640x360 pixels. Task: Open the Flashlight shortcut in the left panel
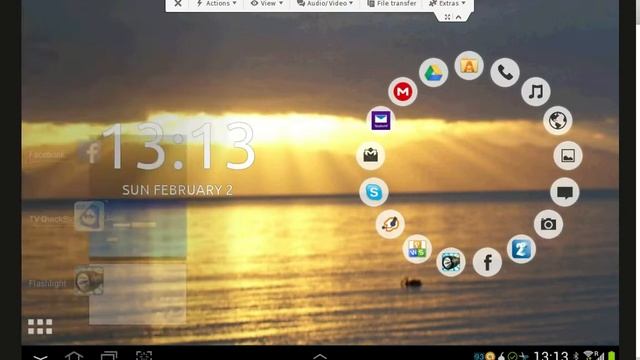tap(89, 281)
